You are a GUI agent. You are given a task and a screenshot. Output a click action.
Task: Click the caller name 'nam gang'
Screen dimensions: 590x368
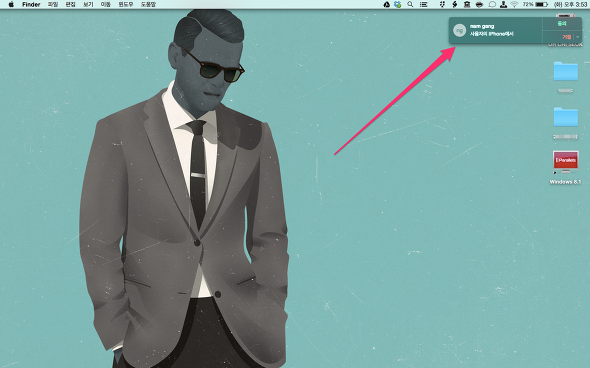point(482,26)
